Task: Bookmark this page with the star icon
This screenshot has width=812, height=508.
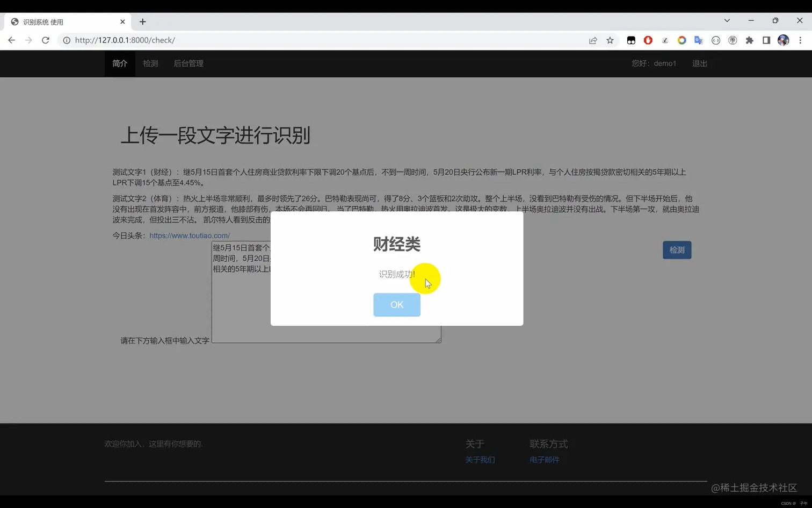Action: coord(611,40)
